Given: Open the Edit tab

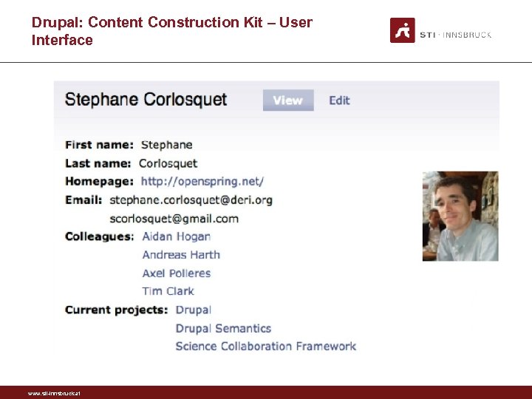Looking at the screenshot, I should point(339,100).
